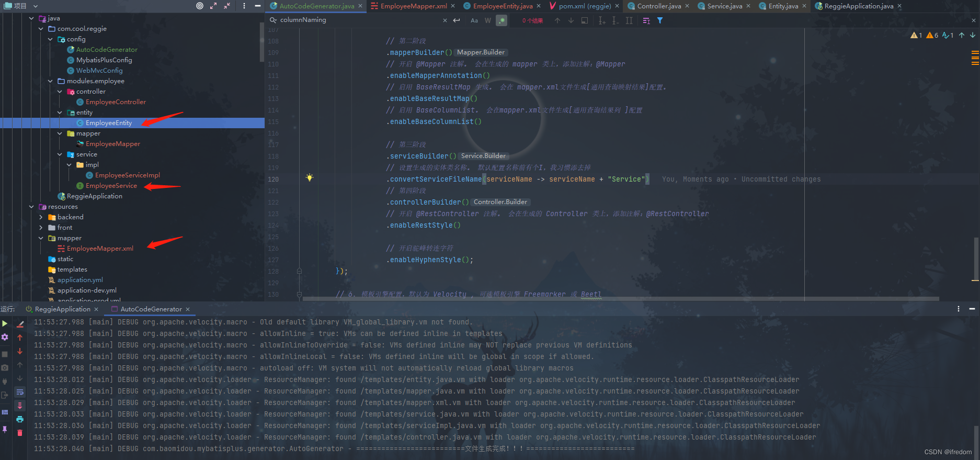Toggle fold marker at line 128

click(299, 271)
